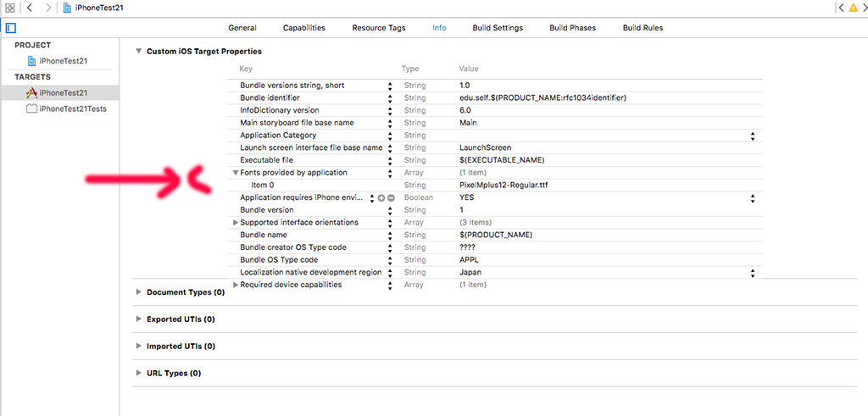Open key stepper for Bundle version
Image resolution: width=868 pixels, height=416 pixels.
(390, 210)
